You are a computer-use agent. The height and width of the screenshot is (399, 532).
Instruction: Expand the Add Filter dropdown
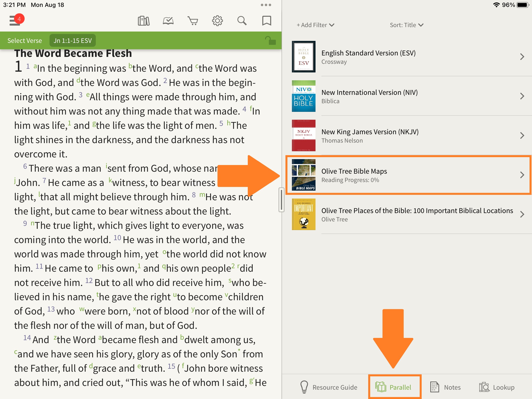(x=315, y=25)
